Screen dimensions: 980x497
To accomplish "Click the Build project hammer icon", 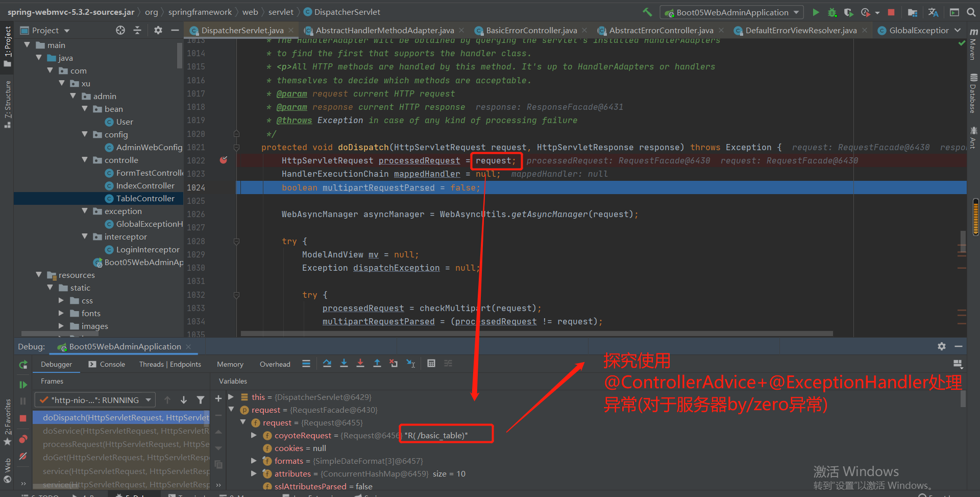I will click(647, 12).
